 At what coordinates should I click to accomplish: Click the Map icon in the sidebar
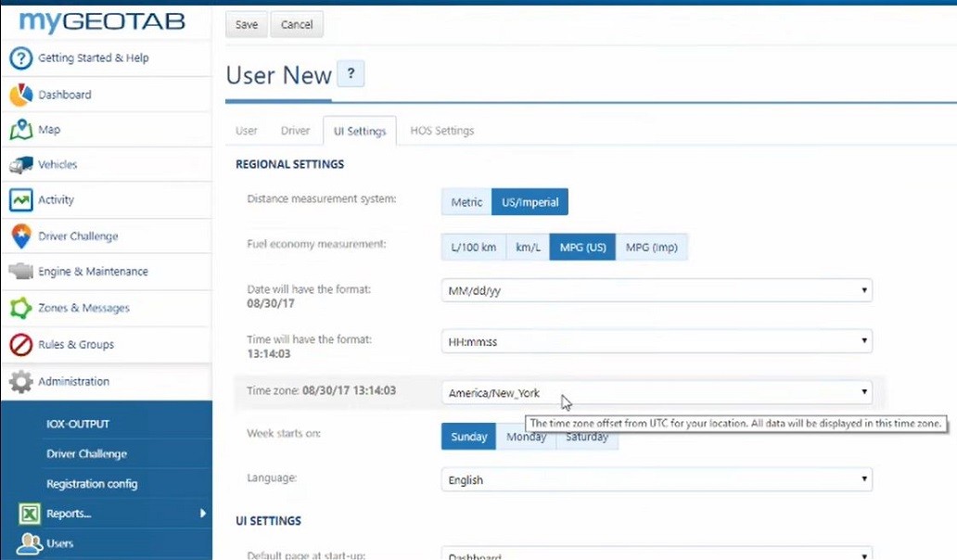(x=21, y=130)
